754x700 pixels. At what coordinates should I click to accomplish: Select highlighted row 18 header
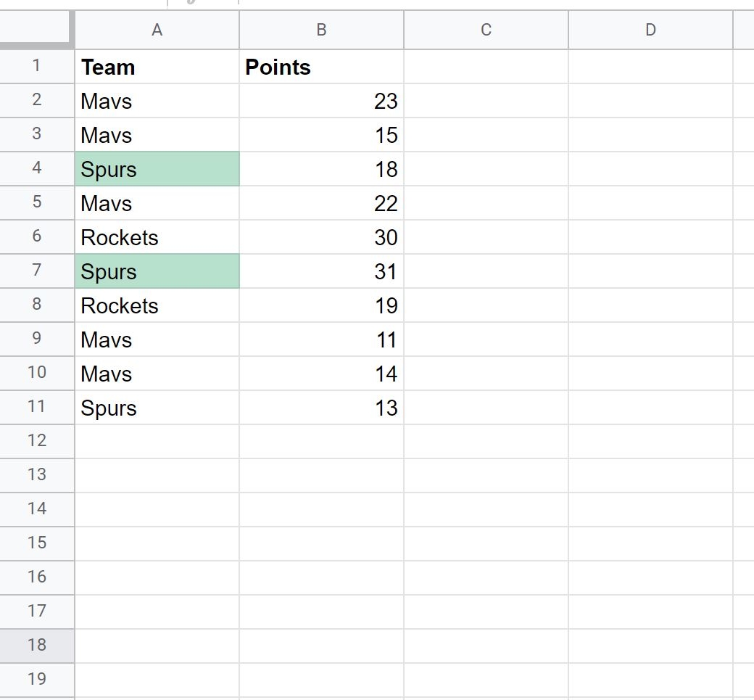tap(37, 645)
